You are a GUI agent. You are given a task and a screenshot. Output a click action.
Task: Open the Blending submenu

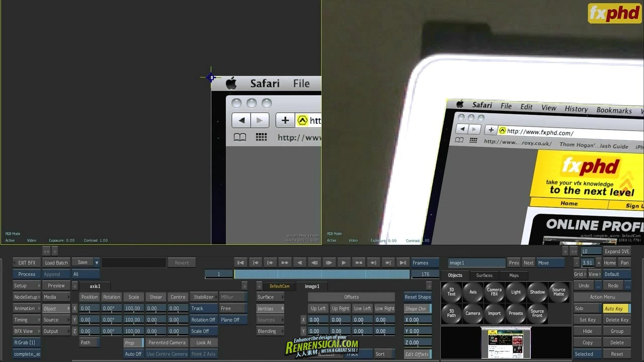tap(270, 331)
